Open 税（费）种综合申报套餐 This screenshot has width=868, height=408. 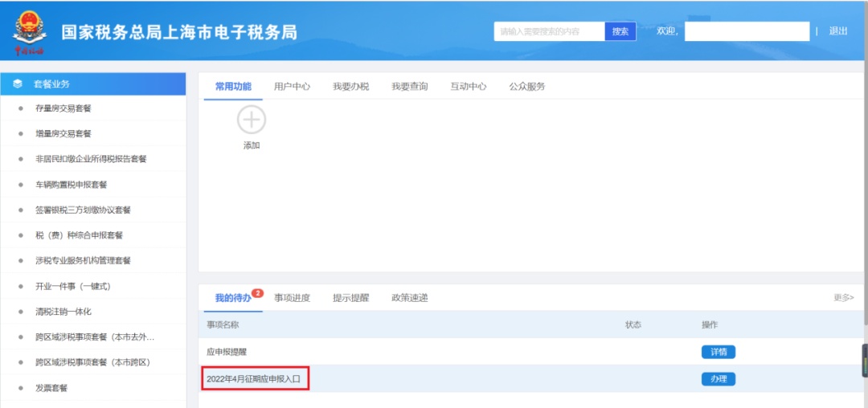point(79,235)
